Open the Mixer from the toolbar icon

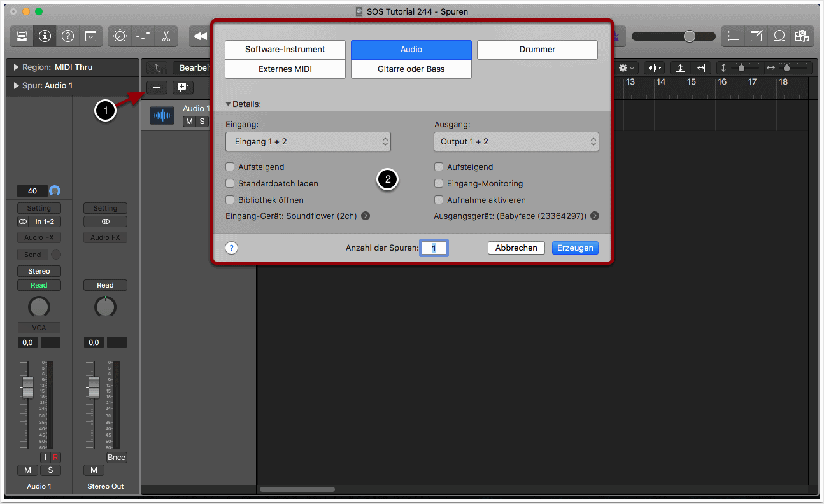tap(143, 36)
